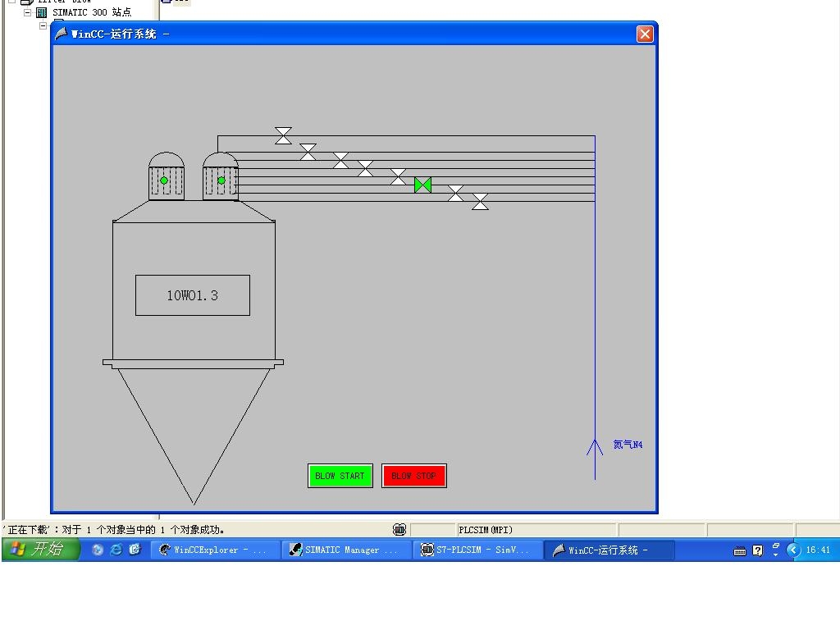Click the quick launch icon right of Internet Explorer
840x630 pixels.
click(135, 550)
